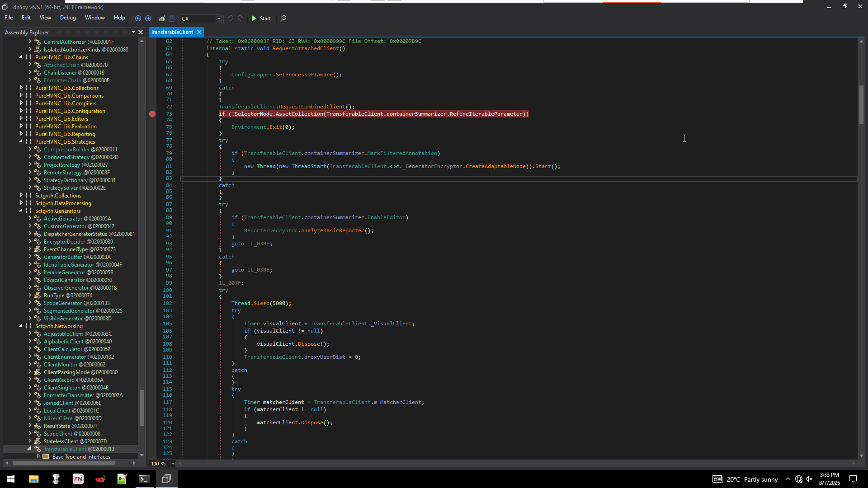Toggle the breakpoint on line 73
Screen dimensions: 868x488
[x=152, y=114]
